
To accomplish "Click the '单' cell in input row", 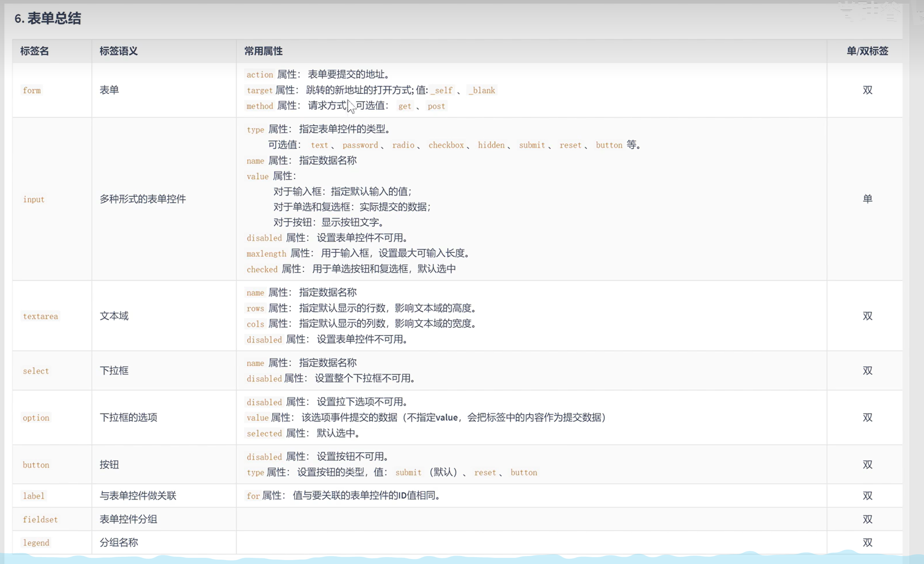I will pyautogui.click(x=867, y=199).
